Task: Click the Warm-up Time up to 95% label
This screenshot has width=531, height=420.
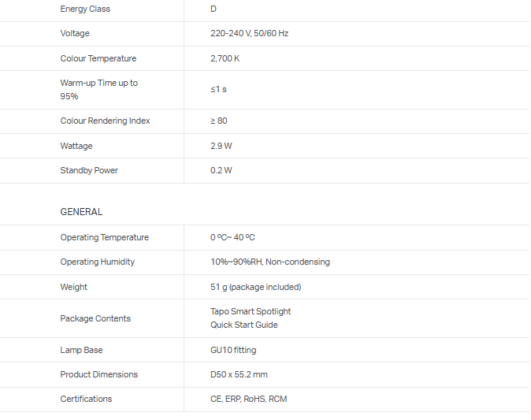Action: tap(98, 90)
